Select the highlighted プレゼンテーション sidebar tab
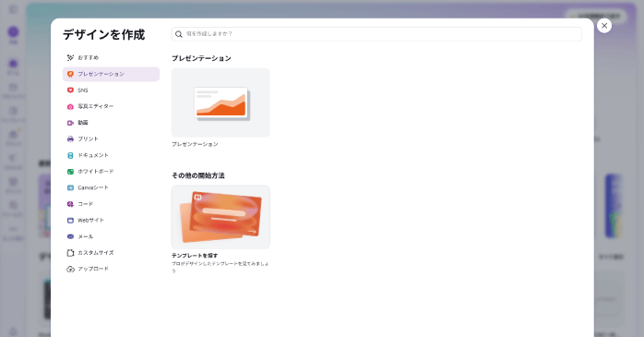 tap(111, 74)
